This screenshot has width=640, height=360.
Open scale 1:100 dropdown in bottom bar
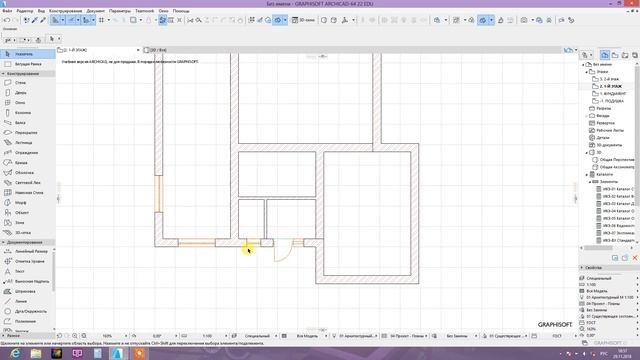[226, 336]
